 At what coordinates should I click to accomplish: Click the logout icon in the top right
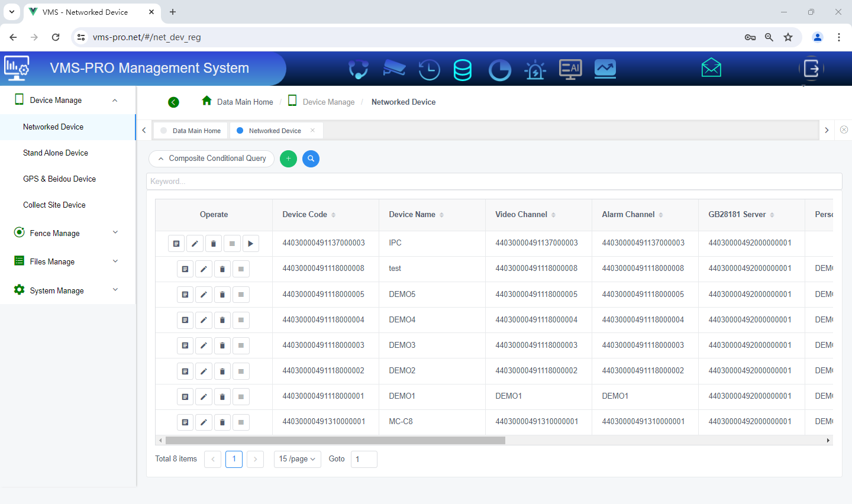pos(811,69)
